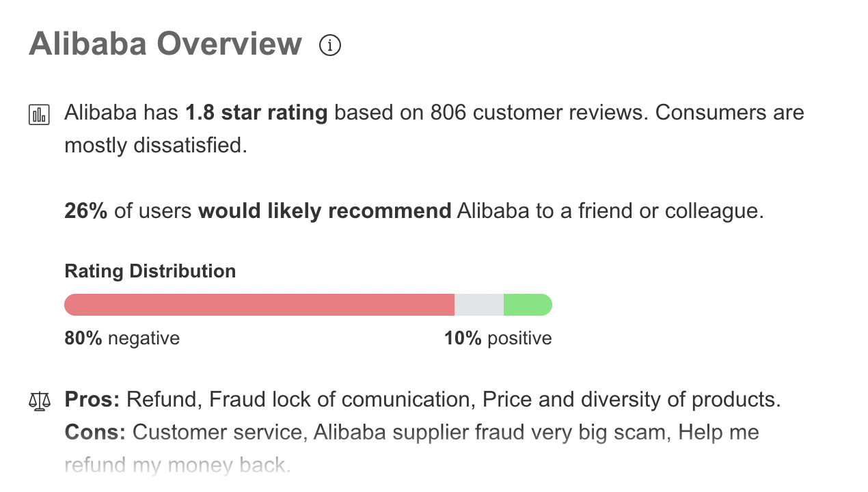
Task: Click the Pros label
Action: point(92,400)
